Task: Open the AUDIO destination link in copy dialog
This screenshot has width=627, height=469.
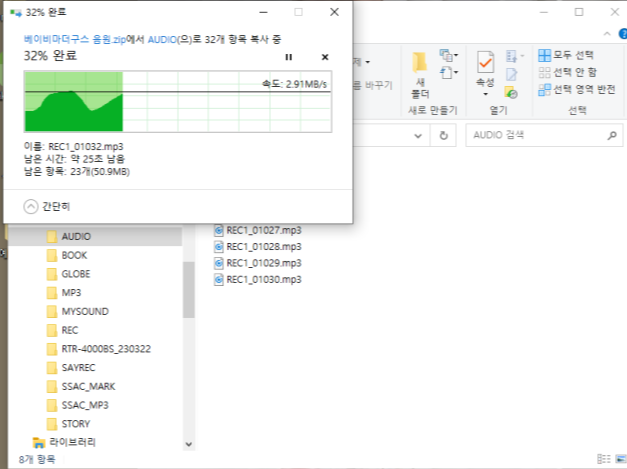Action: [162, 39]
